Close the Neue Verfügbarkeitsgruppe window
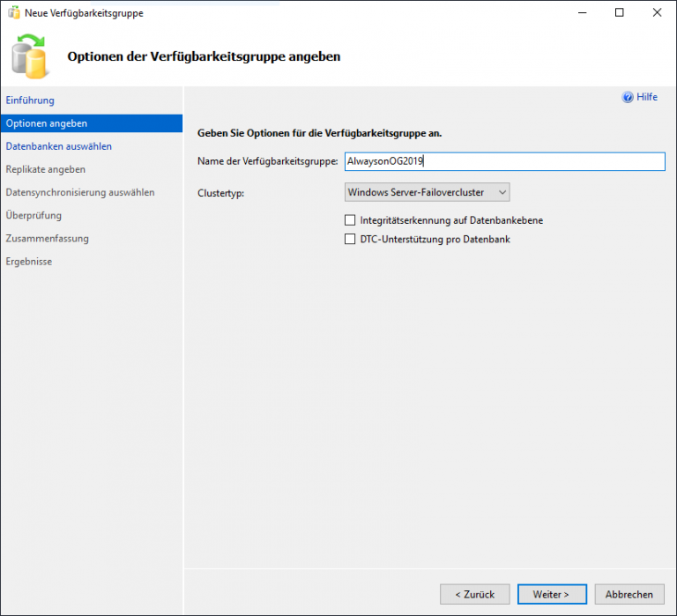677x616 pixels. tap(657, 12)
